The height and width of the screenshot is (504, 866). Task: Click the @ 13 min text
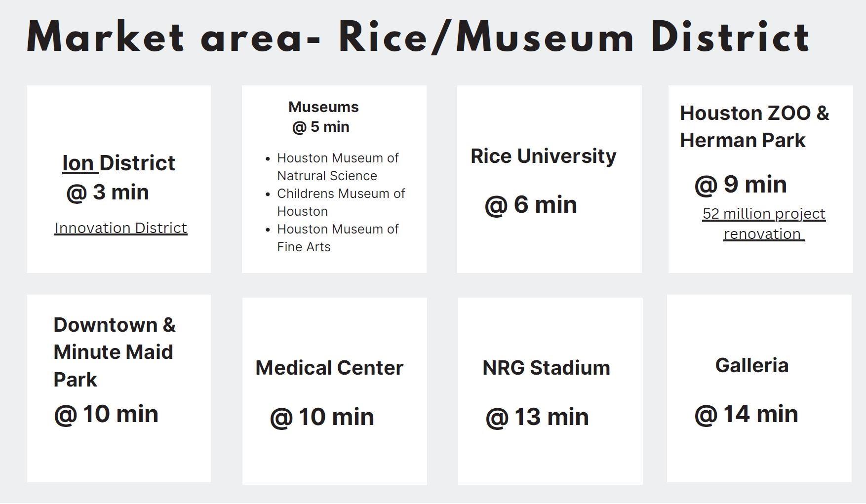[537, 417]
